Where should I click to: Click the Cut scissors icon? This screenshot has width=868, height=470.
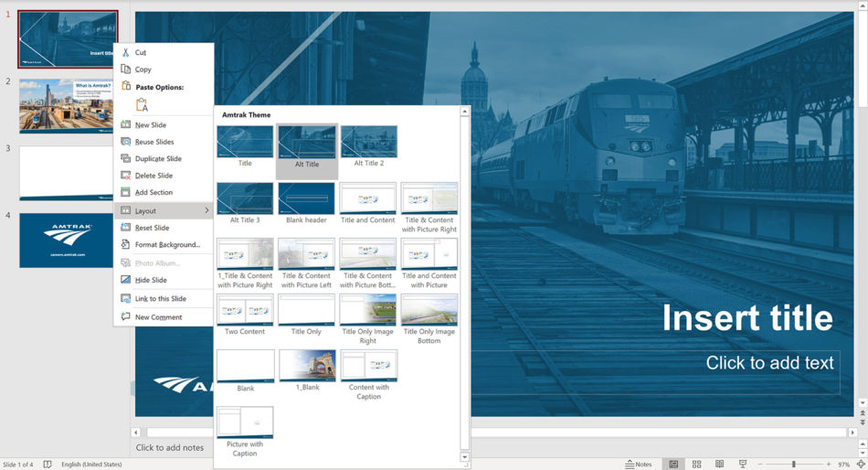pyautogui.click(x=126, y=52)
